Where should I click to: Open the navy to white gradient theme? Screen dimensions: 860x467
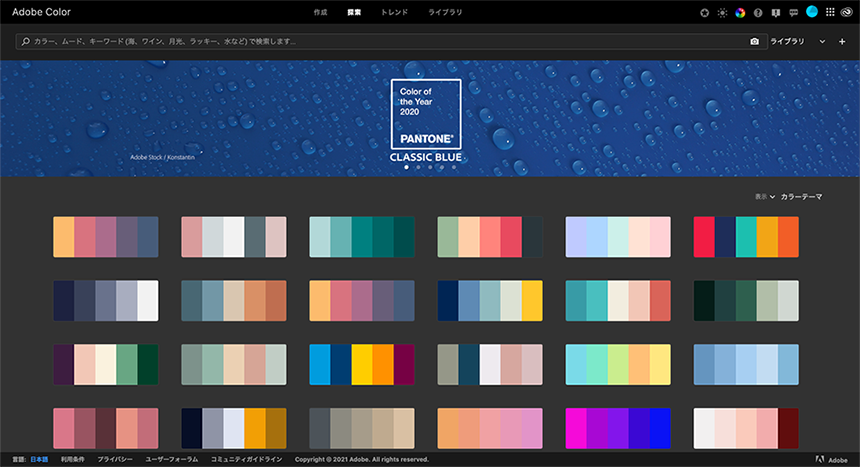tap(106, 301)
